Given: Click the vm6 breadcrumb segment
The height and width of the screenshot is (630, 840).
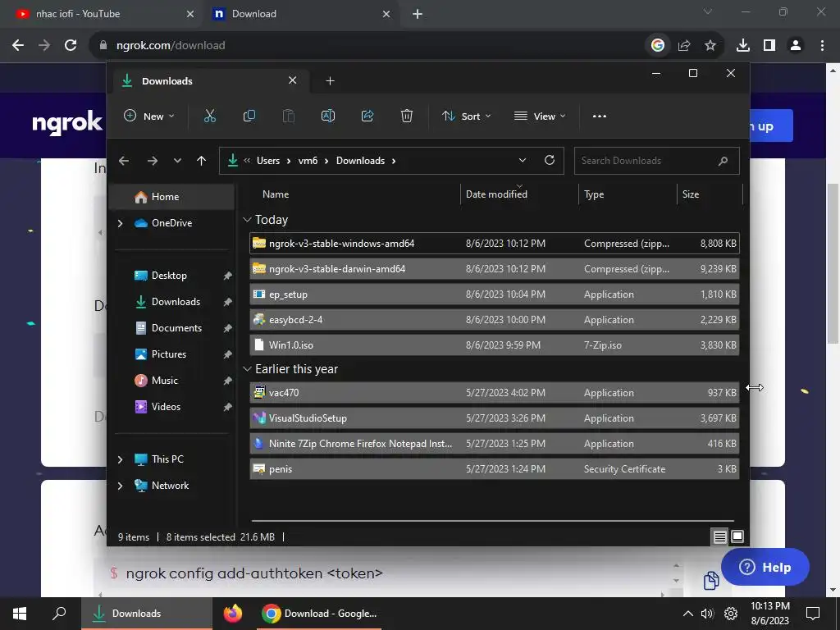Looking at the screenshot, I should tap(308, 161).
